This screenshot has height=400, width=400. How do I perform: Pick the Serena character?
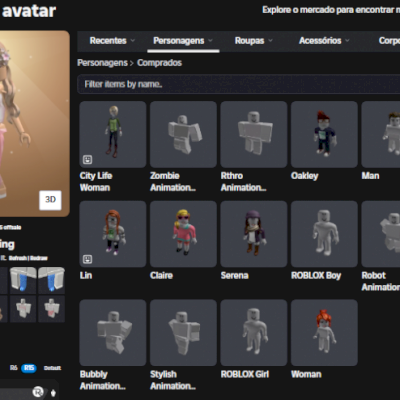[x=254, y=234]
